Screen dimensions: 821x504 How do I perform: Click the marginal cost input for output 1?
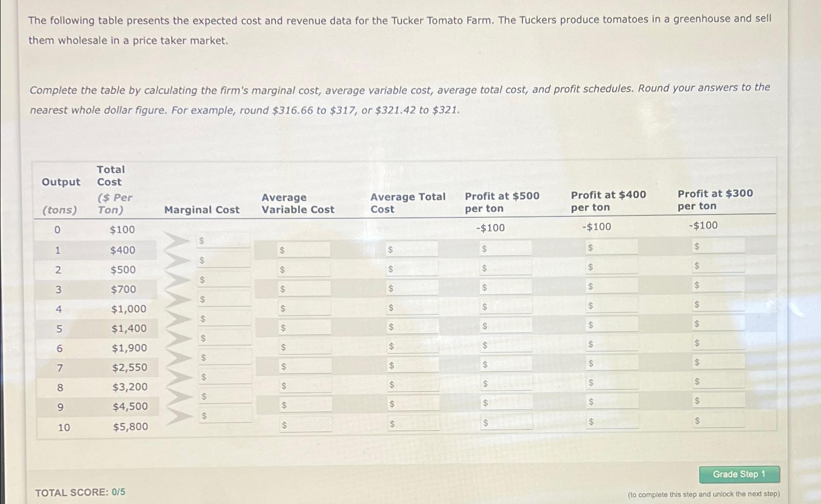point(224,240)
